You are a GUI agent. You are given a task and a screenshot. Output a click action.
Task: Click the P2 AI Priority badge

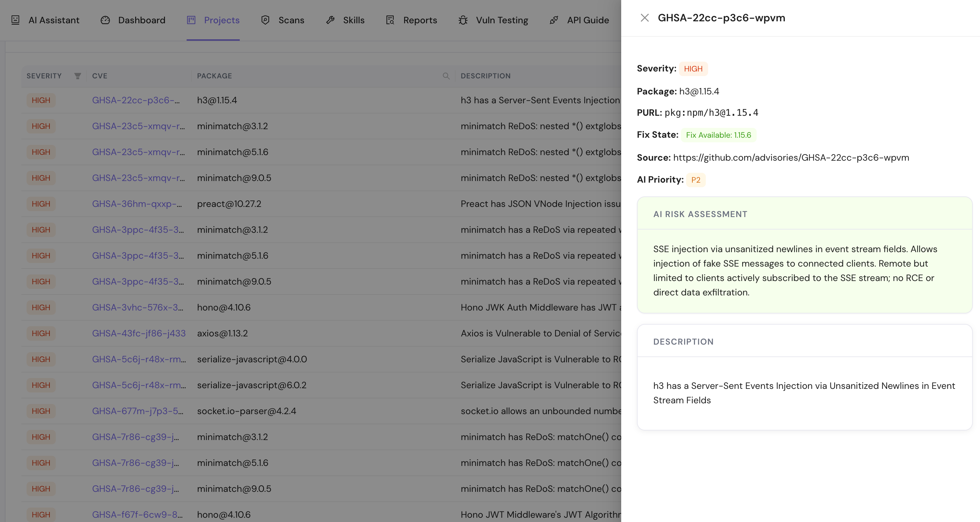click(696, 180)
